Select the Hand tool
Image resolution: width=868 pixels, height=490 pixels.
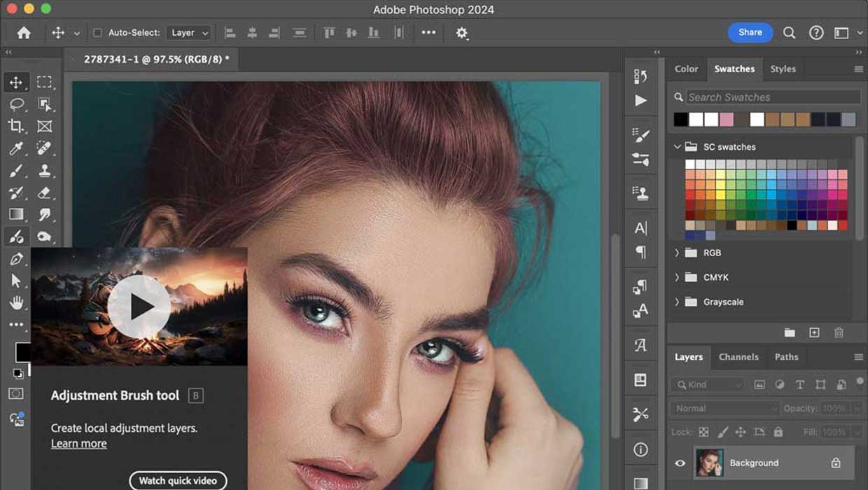(16, 303)
